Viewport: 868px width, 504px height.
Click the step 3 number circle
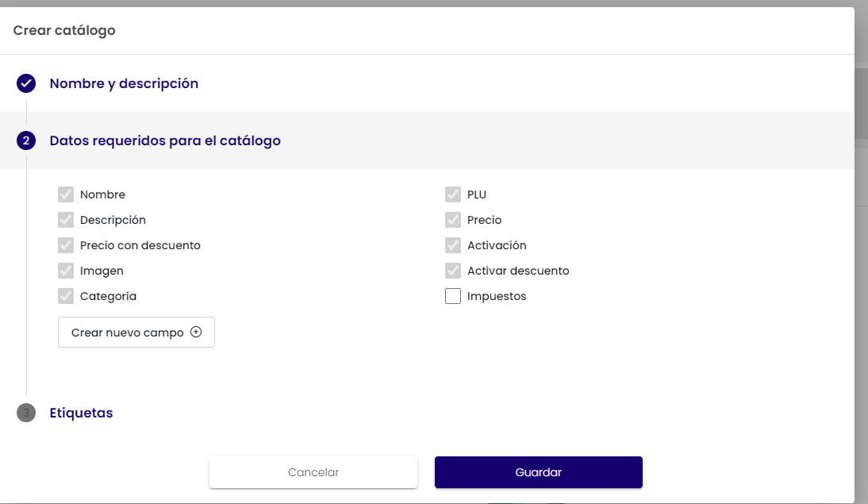[x=26, y=413]
